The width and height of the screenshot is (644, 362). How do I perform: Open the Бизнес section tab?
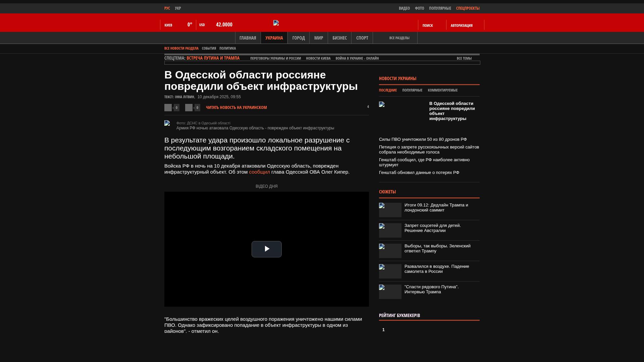click(x=339, y=38)
